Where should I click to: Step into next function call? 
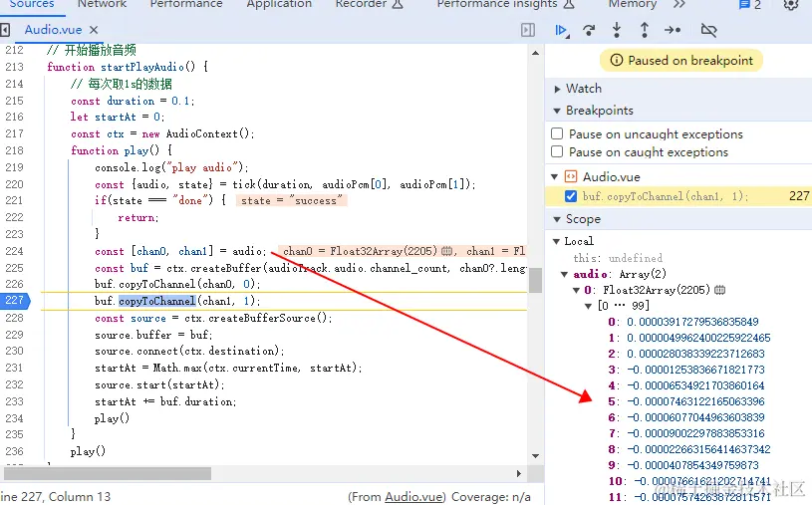[x=617, y=30]
